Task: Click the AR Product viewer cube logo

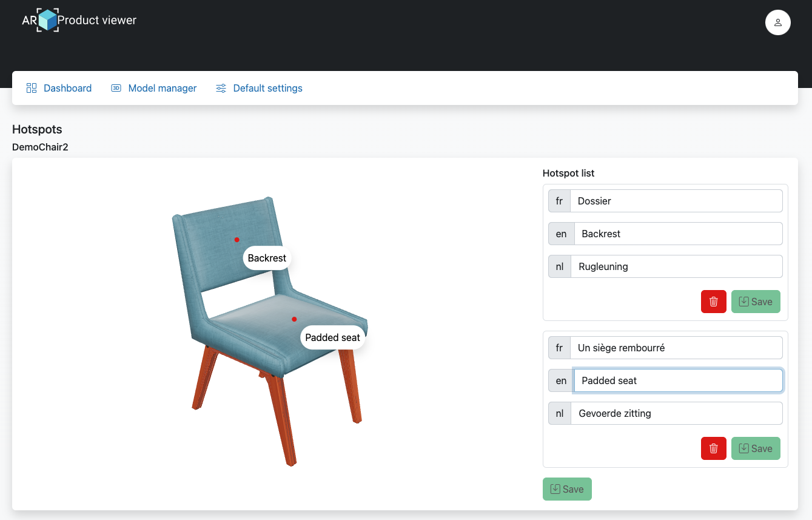Action: click(47, 20)
